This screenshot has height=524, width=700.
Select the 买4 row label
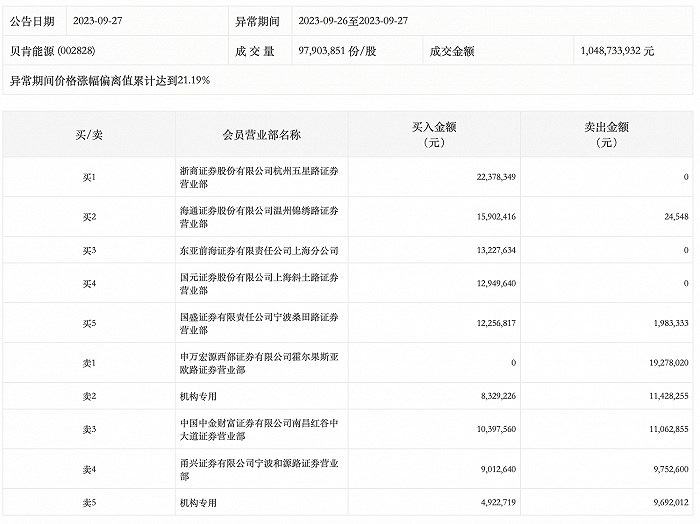point(89,284)
